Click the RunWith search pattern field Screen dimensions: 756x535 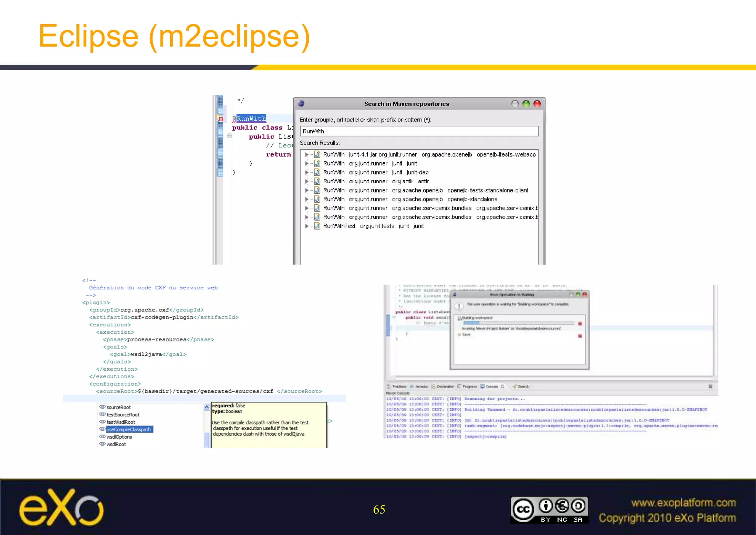click(419, 131)
